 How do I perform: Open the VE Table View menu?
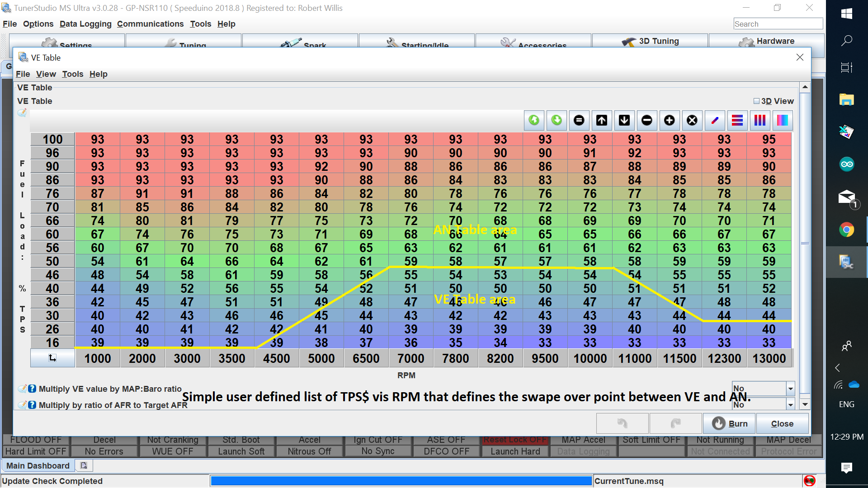pos(46,74)
